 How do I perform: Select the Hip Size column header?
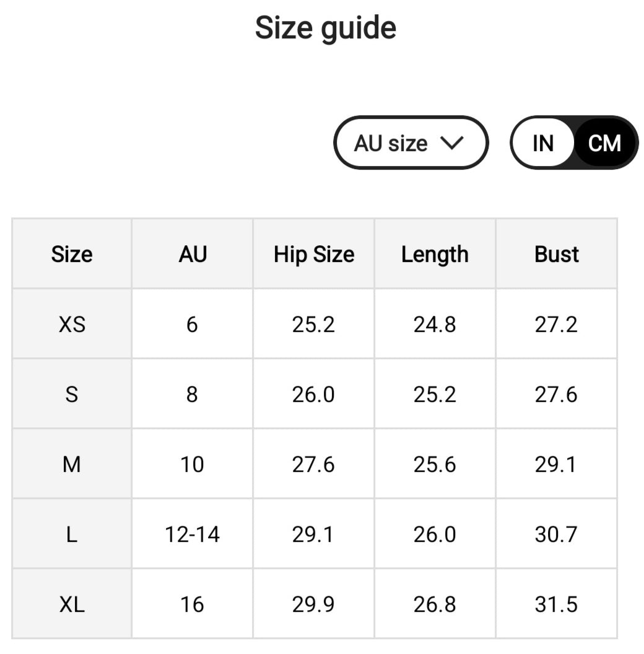point(314,254)
